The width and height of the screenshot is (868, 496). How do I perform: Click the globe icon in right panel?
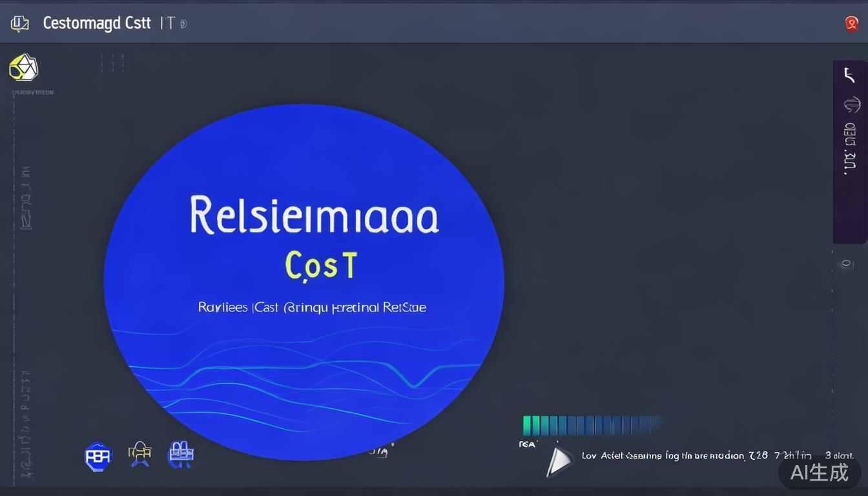851,105
